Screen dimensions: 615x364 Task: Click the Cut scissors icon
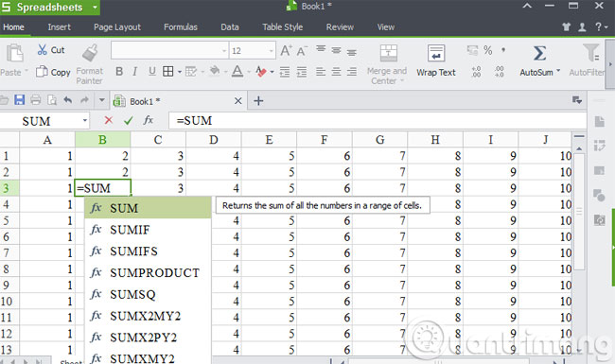pos(43,50)
